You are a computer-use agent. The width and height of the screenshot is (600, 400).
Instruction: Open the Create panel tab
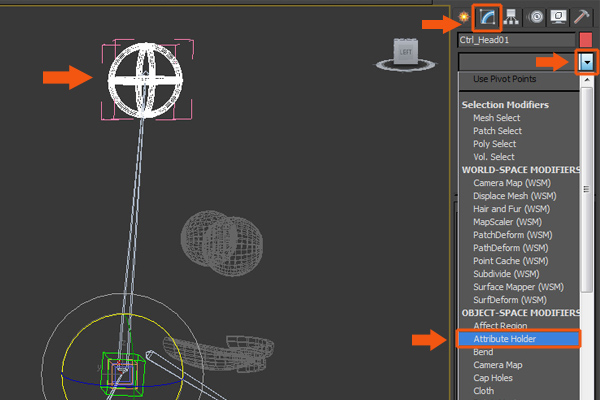[464, 17]
